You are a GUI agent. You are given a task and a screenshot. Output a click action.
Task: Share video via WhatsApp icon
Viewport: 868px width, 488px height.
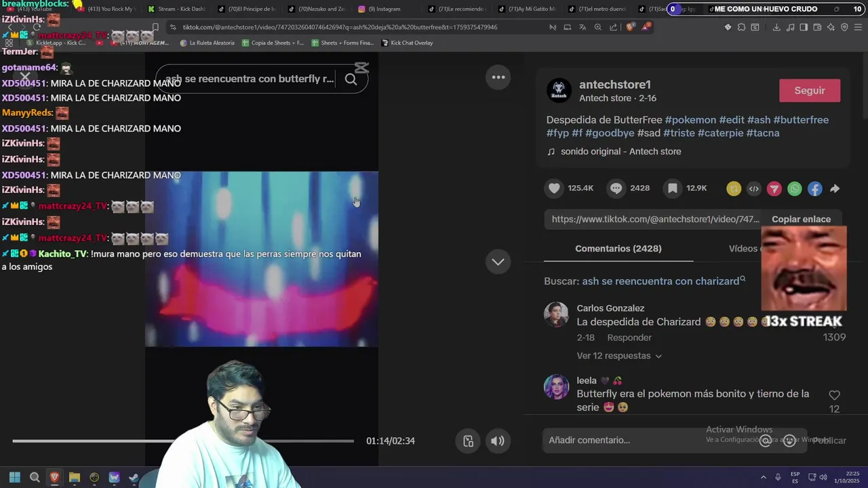(x=795, y=189)
